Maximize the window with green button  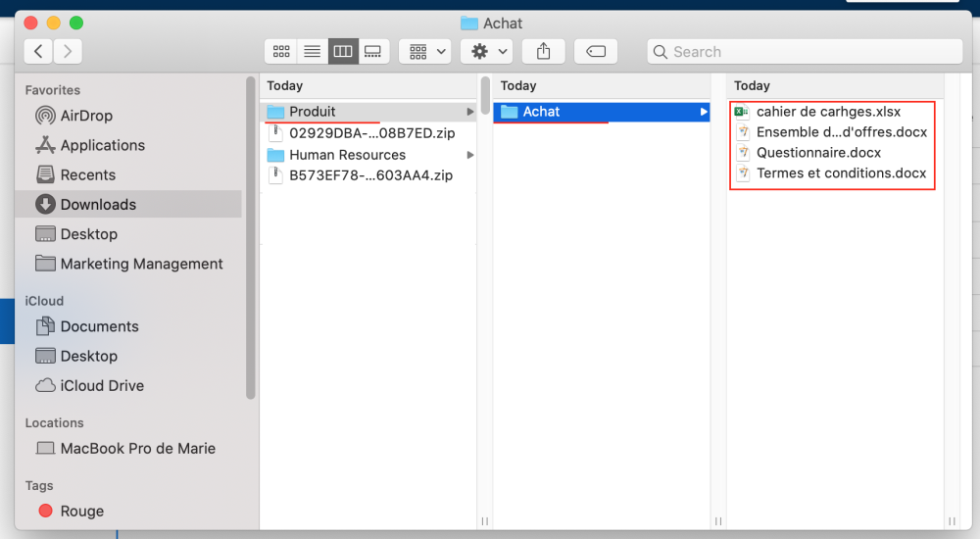(x=76, y=24)
